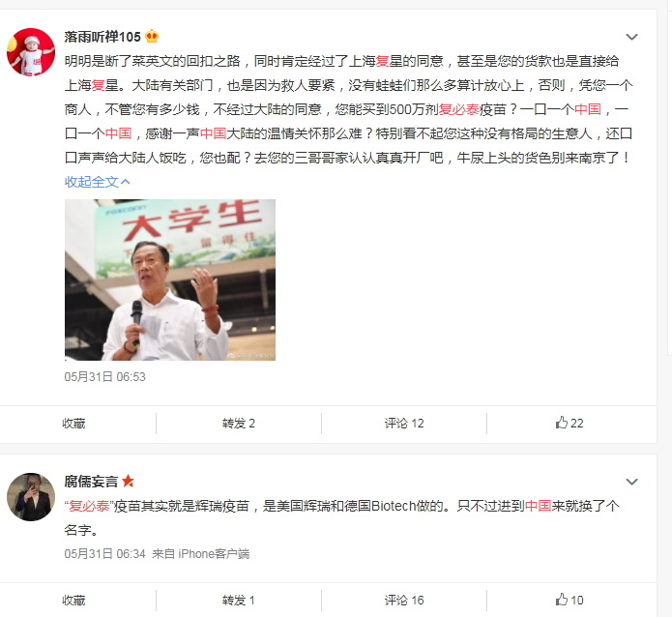This screenshot has width=672, height=617.
Task: Favorite the first post with 收藏
Action: tap(73, 424)
